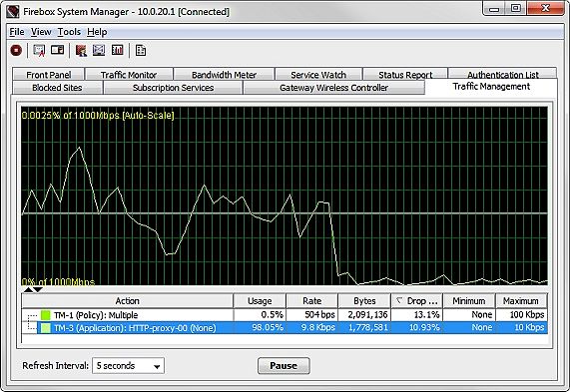Click the Communication Log toolbar icon

[141, 50]
